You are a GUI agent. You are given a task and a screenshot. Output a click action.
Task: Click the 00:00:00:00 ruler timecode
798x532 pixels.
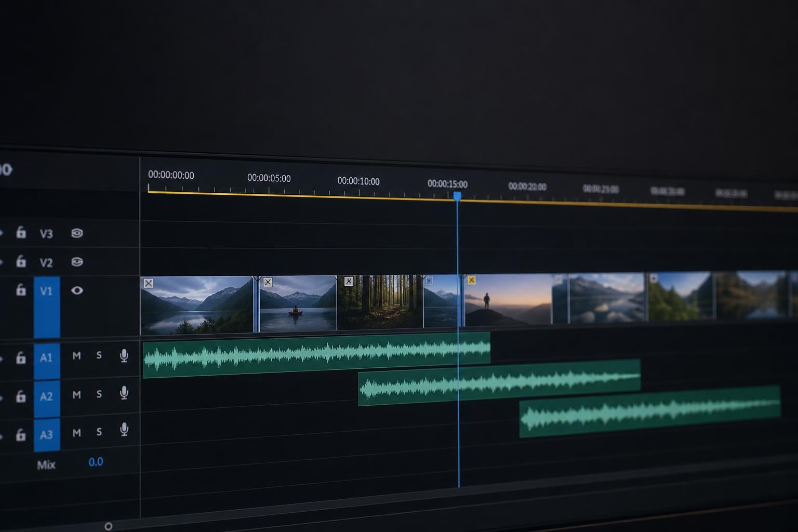click(171, 175)
